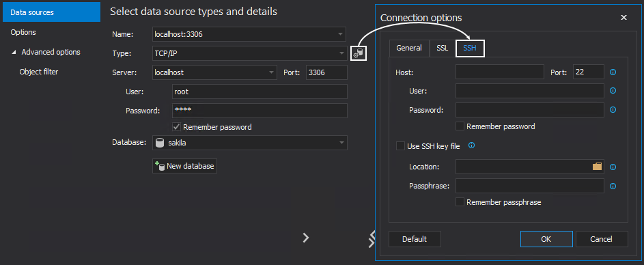
Task: Click the SSH Port field showing 22
Action: 589,72
